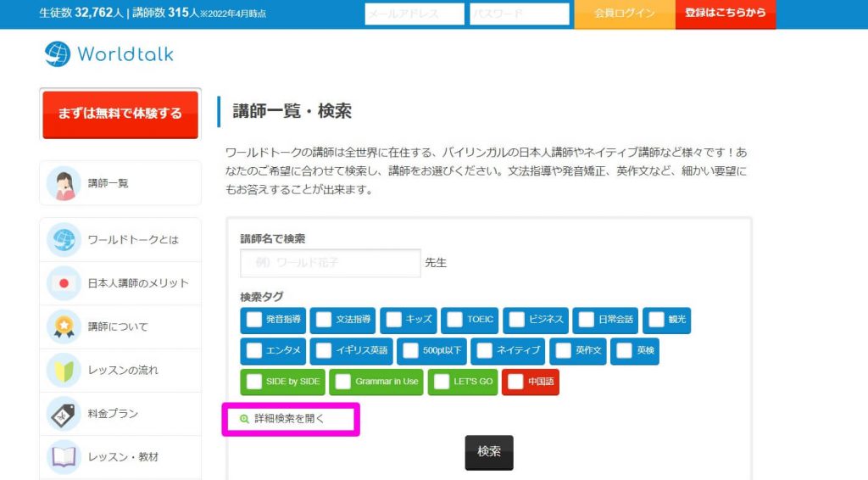Click the black 検索 search button
Image resolution: width=868 pixels, height=480 pixels.
click(x=489, y=452)
